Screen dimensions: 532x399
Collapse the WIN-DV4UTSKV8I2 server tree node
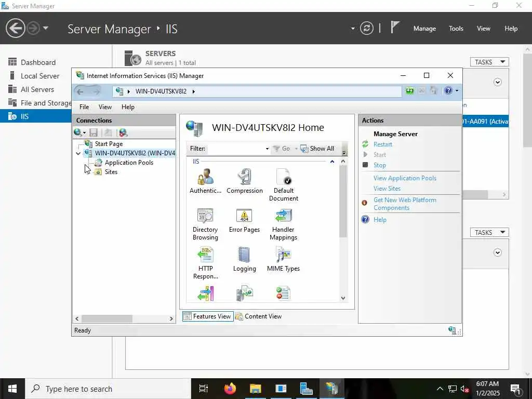tap(78, 154)
